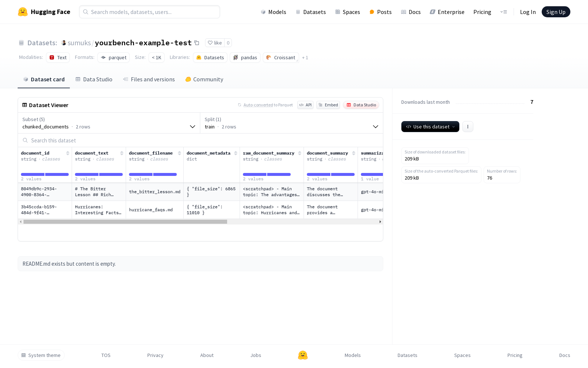Open the navigation overflow menu icon
588x368 pixels.
(x=503, y=12)
